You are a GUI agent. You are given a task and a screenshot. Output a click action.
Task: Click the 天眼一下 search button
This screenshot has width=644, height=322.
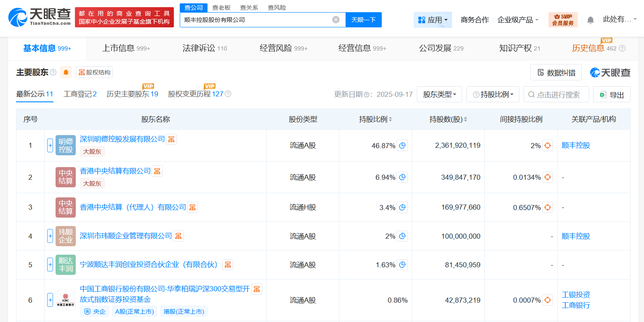(363, 20)
